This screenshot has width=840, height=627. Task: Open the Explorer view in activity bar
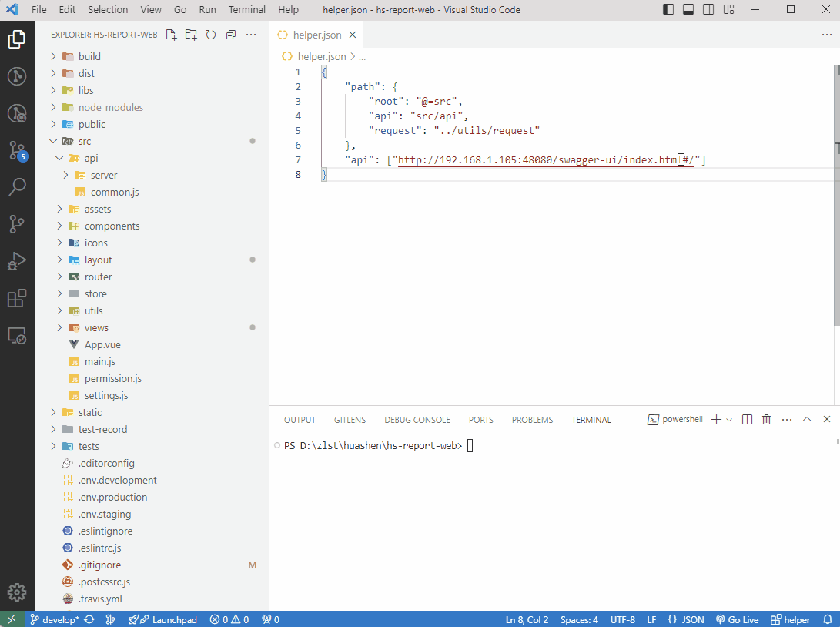(x=17, y=39)
